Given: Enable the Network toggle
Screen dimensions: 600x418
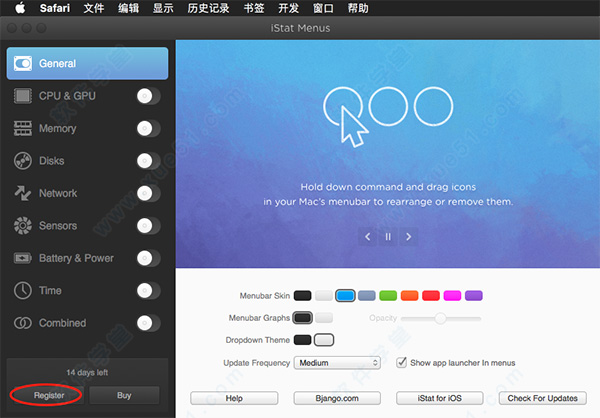Looking at the screenshot, I should click(148, 193).
